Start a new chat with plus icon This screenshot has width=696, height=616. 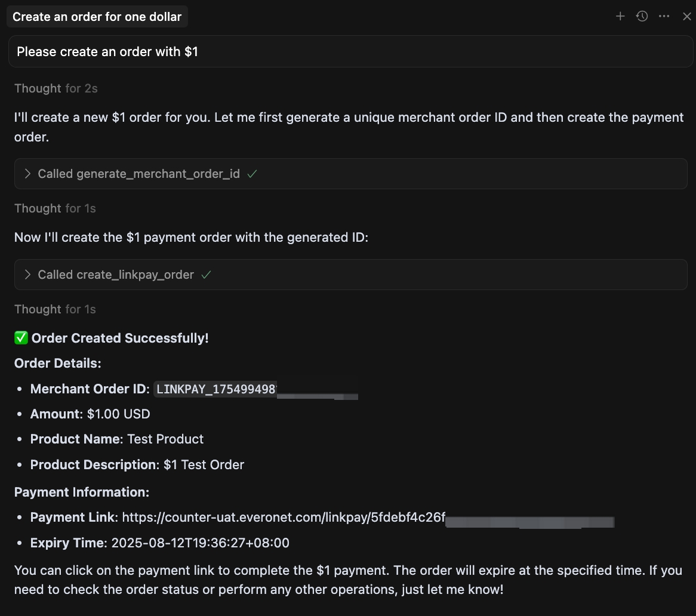click(x=620, y=16)
